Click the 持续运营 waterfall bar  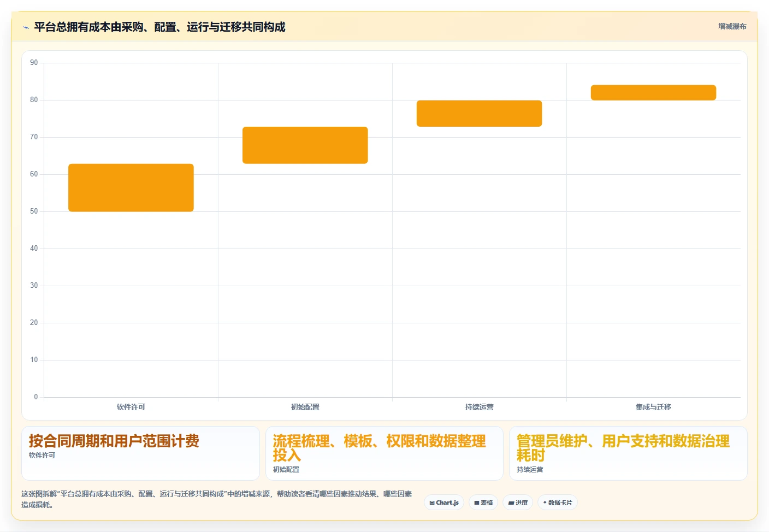[x=480, y=114]
